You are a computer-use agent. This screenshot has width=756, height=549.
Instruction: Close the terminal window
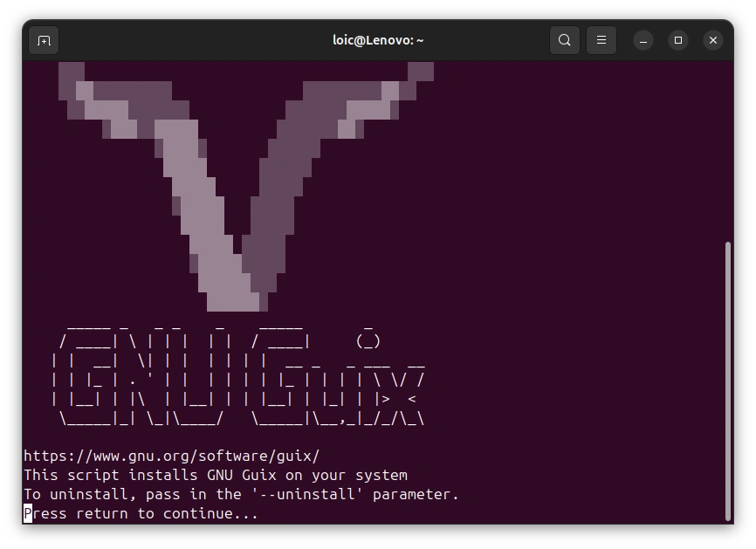click(713, 40)
